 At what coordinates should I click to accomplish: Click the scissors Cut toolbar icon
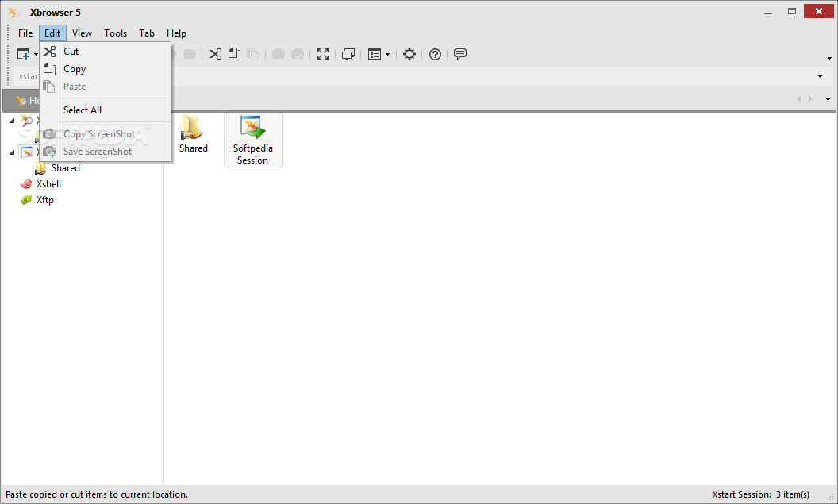pyautogui.click(x=215, y=54)
